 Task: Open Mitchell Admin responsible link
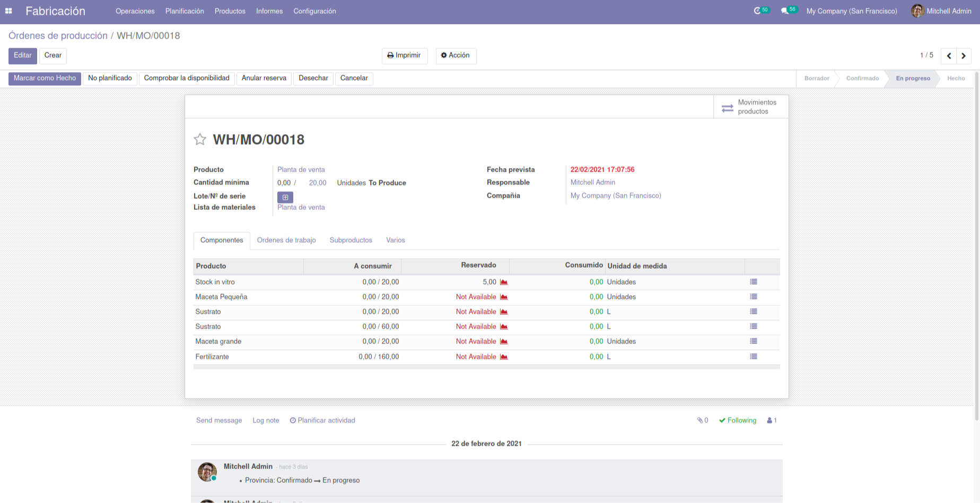593,182
